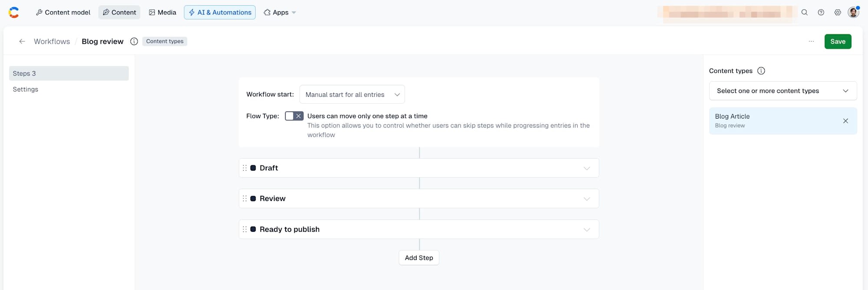Open Select one or more content types dropdown
Screen dimensions: 868x290
point(783,91)
